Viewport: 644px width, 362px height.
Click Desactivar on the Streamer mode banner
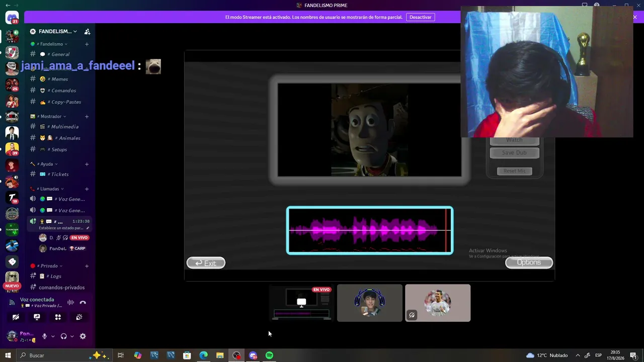point(420,17)
